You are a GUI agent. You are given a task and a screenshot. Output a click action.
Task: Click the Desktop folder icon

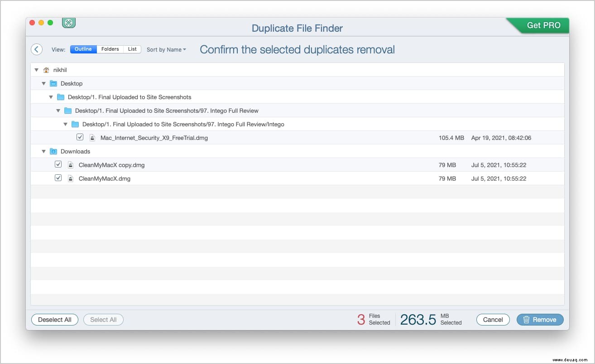coord(53,84)
